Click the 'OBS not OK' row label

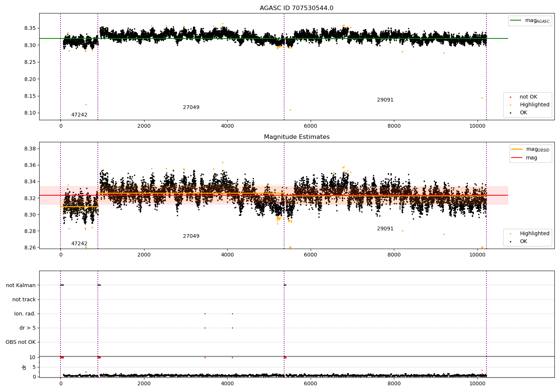click(x=21, y=342)
